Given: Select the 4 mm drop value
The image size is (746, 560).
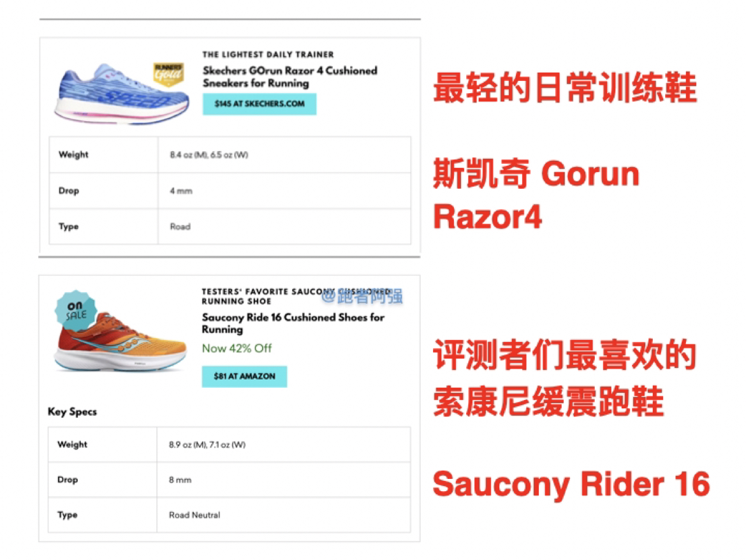Looking at the screenshot, I should click(180, 191).
